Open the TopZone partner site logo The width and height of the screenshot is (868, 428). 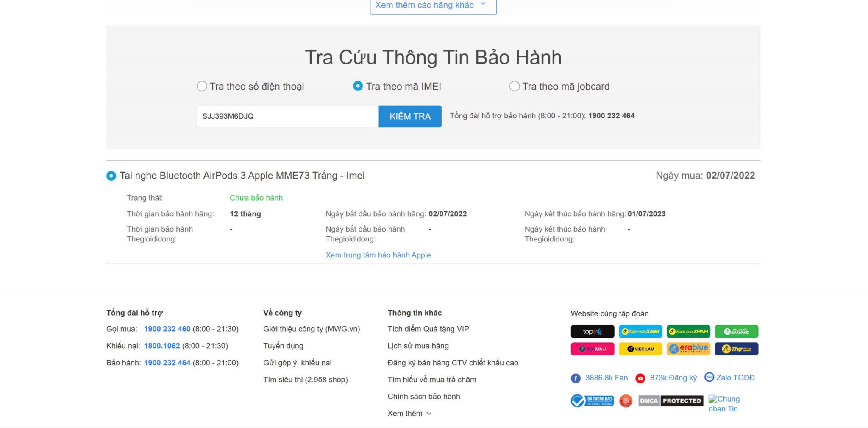(x=592, y=331)
